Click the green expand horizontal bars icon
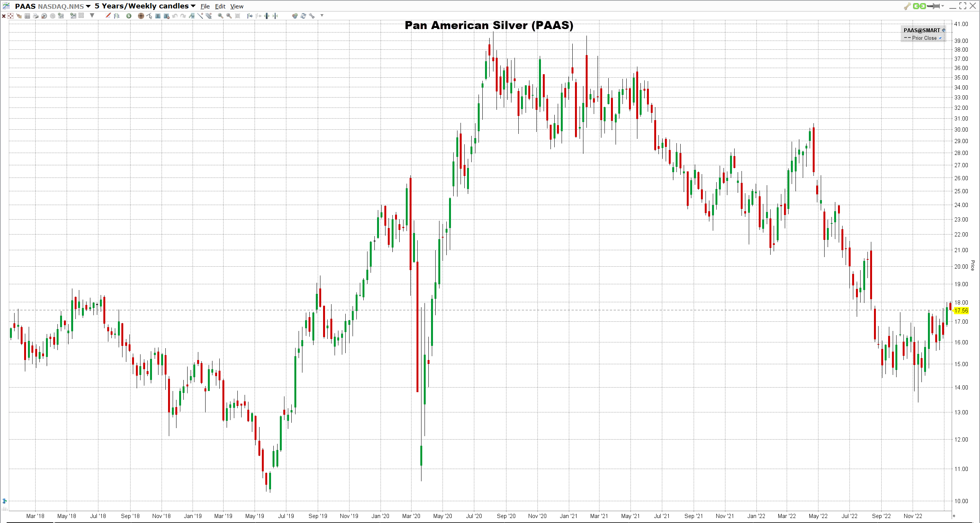 click(266, 16)
